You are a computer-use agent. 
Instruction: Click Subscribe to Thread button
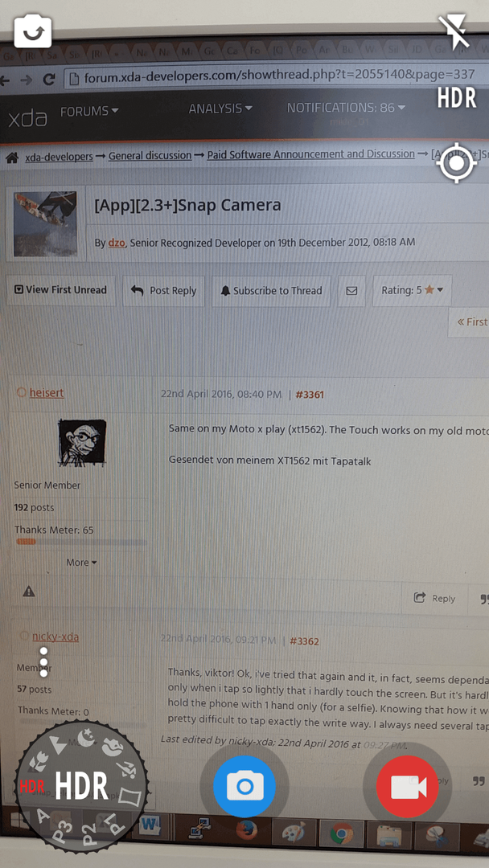pos(271,291)
